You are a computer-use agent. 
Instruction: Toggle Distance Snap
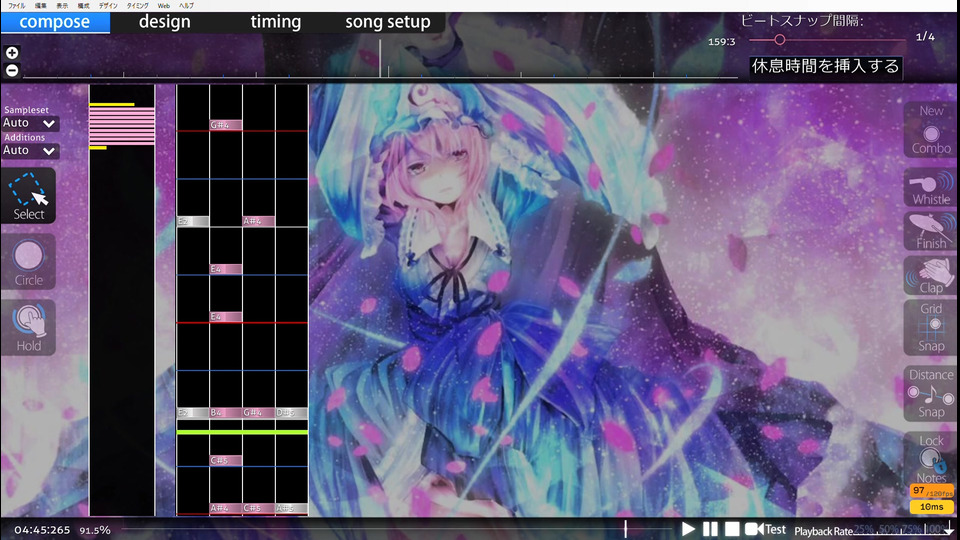coord(931,394)
